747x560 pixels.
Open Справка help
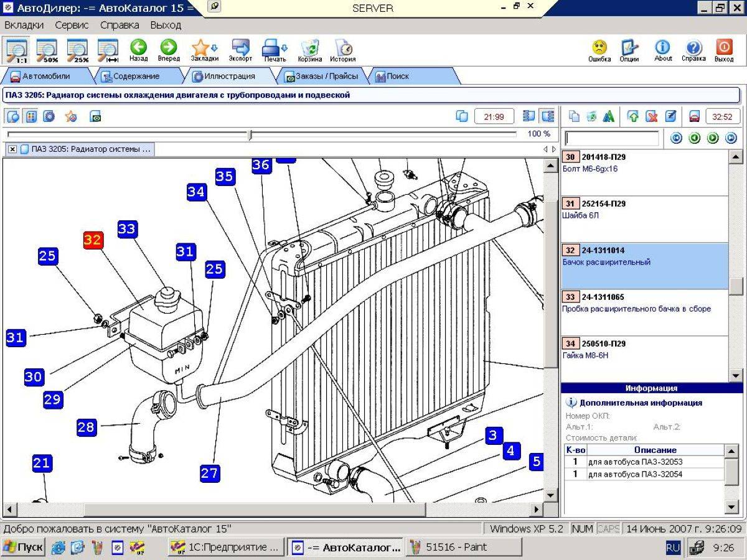(693, 50)
